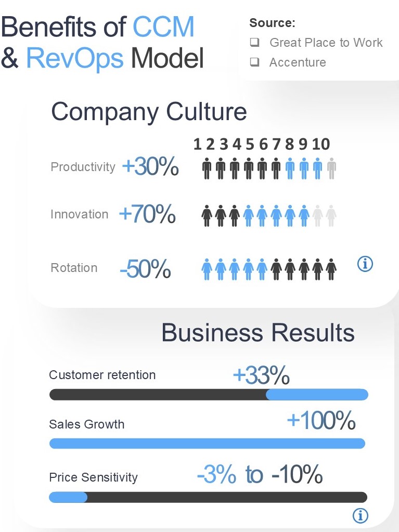Click the blue end of Customer retention bar
This screenshot has width=399, height=532.
click(x=317, y=395)
